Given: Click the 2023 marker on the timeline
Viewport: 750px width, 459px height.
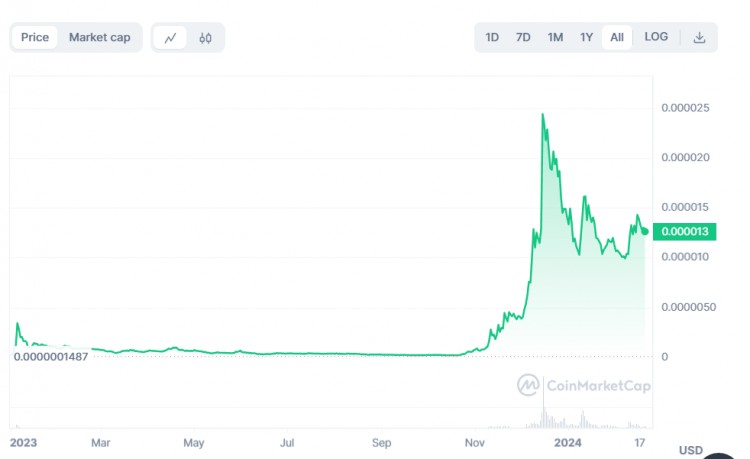Looking at the screenshot, I should pyautogui.click(x=22, y=440).
